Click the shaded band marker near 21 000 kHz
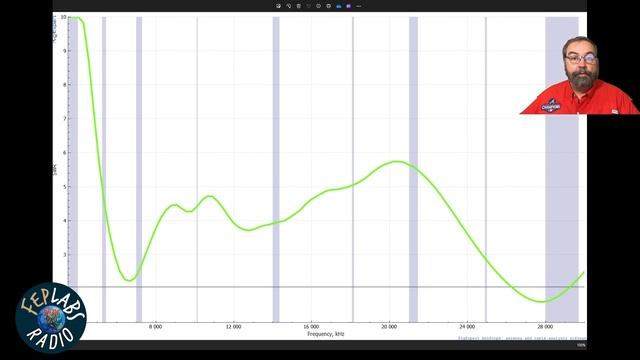Viewport: 640px width, 360px height. (x=413, y=169)
